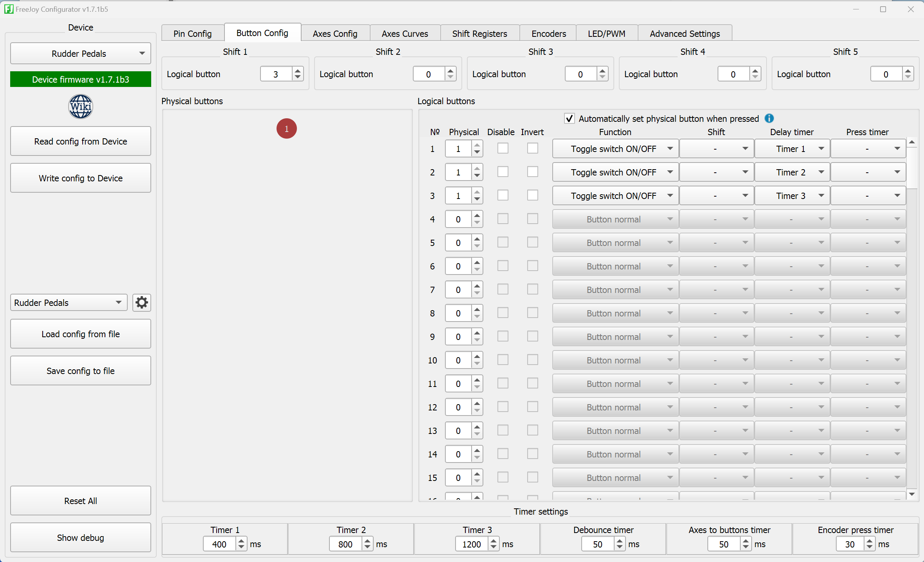Viewport: 924px width, 562px height.
Task: Open Delay timer dropdown showing Timer 3
Action: pos(792,196)
